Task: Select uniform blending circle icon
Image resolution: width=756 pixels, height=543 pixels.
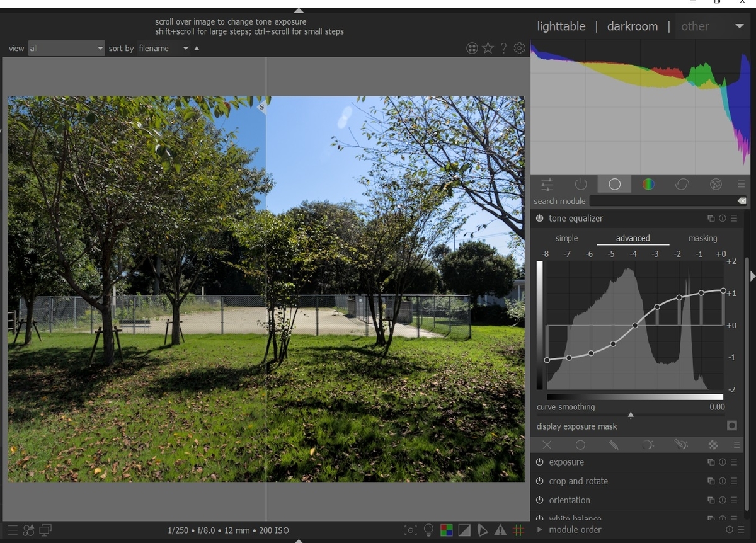Action: 580,445
